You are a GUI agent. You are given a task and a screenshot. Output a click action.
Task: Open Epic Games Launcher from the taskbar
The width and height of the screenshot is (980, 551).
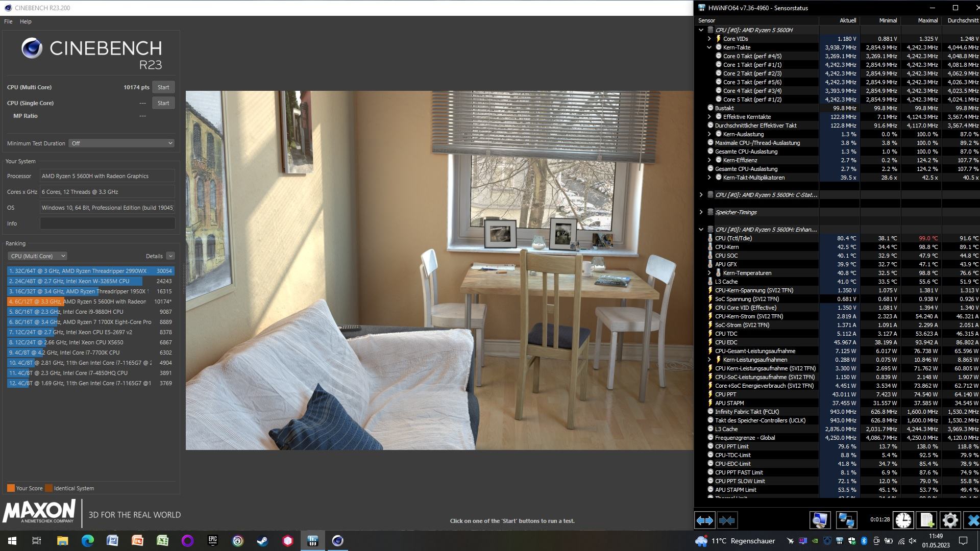pyautogui.click(x=213, y=541)
